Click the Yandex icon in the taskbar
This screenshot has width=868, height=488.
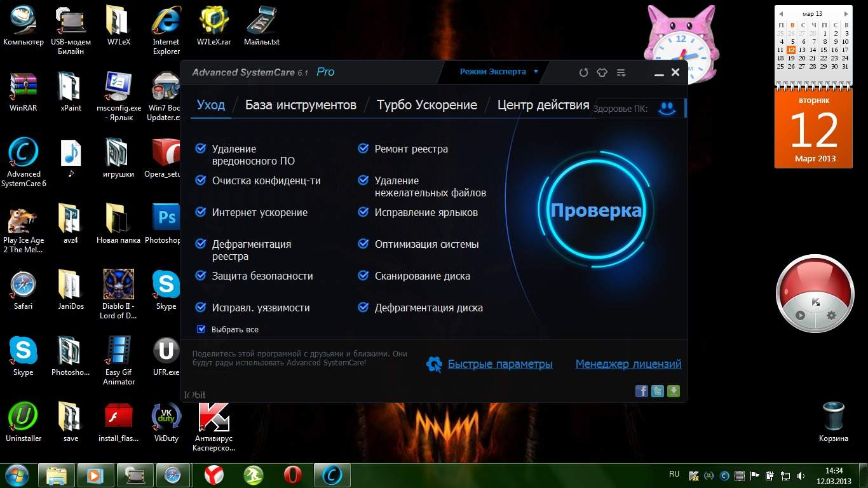(x=214, y=475)
